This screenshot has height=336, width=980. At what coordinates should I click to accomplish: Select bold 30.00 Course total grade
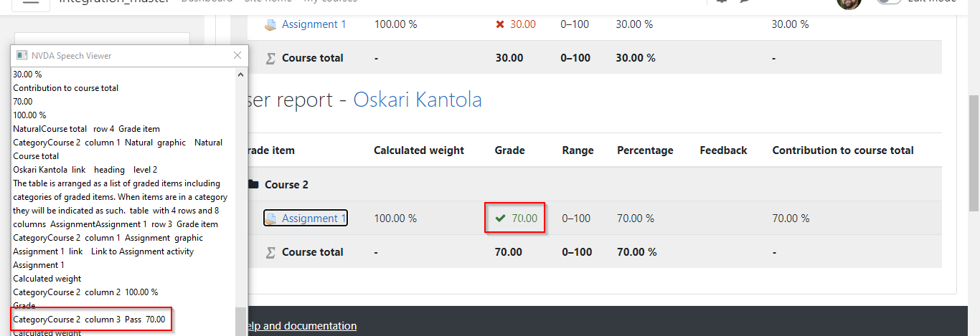pyautogui.click(x=509, y=58)
